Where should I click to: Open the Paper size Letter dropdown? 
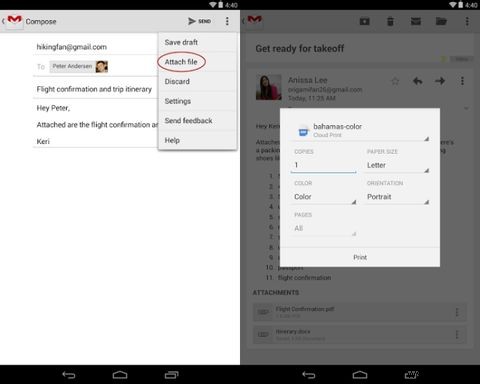coord(397,166)
